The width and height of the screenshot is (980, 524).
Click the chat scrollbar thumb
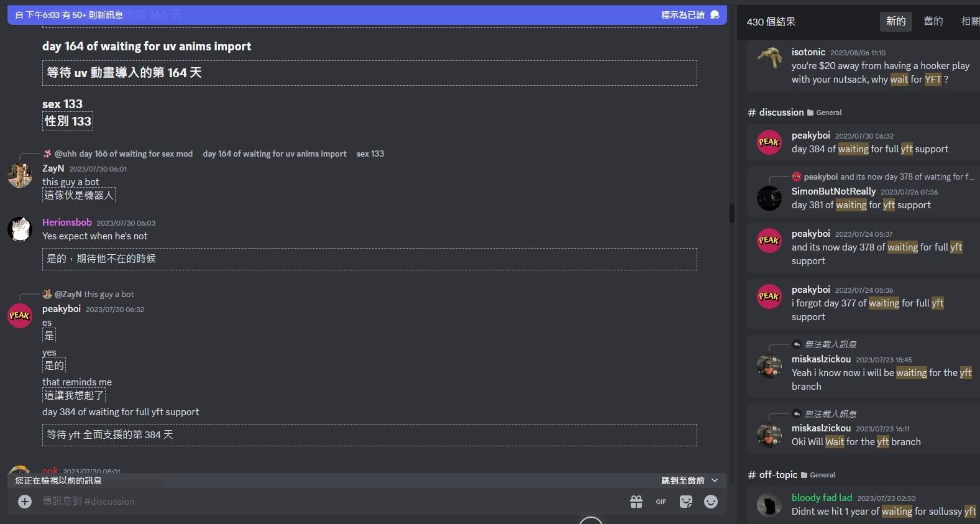click(731, 213)
